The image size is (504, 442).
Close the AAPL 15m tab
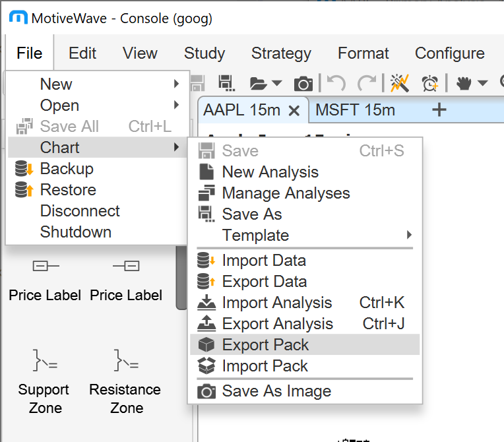tap(294, 111)
